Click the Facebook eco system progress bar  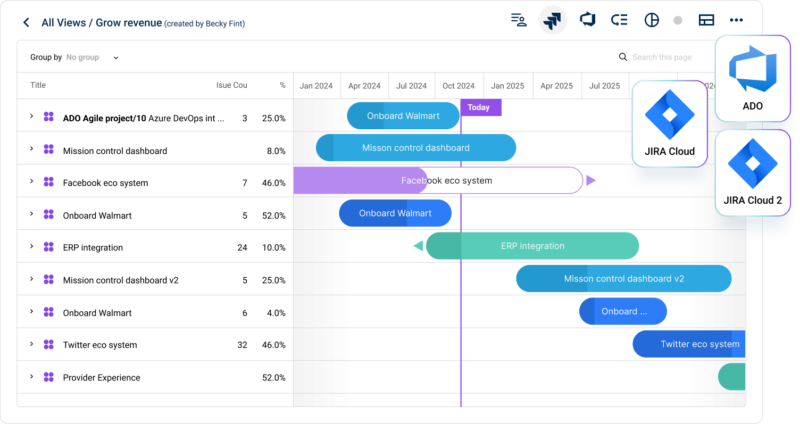click(438, 181)
